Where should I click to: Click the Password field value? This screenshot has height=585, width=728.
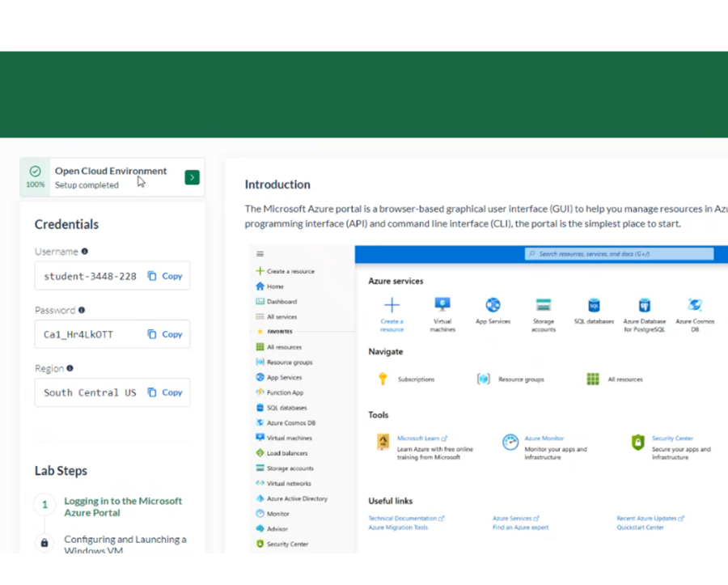pos(78,334)
